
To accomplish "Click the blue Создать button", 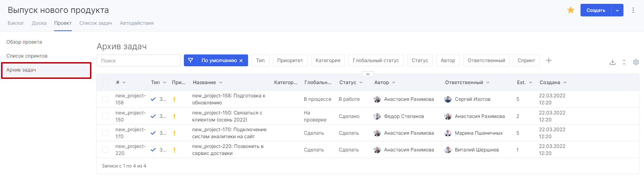I will point(596,10).
